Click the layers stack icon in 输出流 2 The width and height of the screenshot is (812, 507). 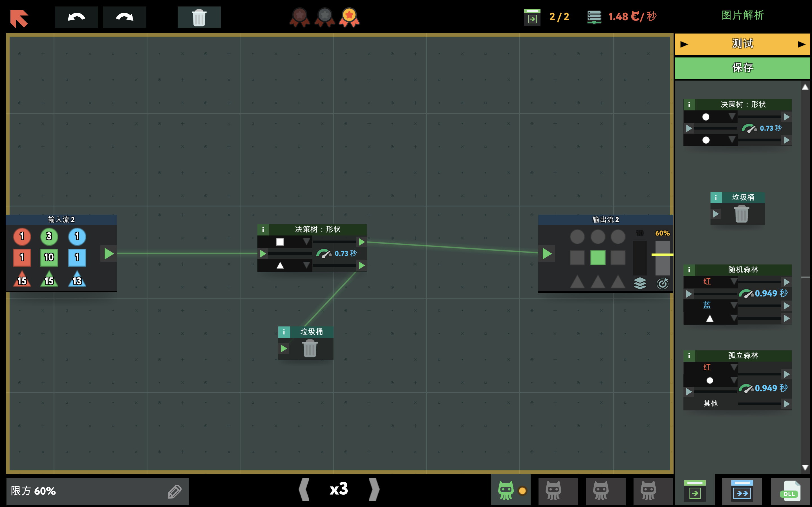640,283
